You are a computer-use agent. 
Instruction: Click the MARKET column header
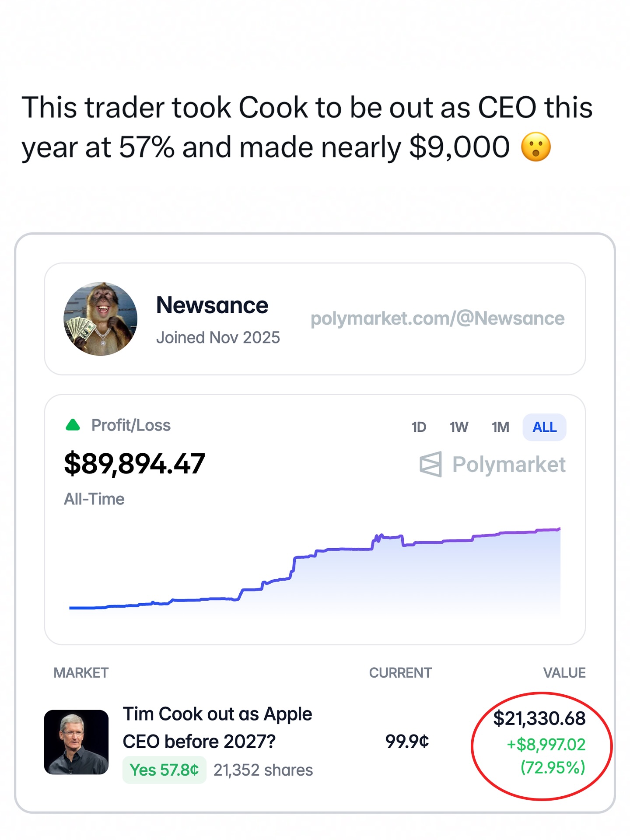pos(81,673)
